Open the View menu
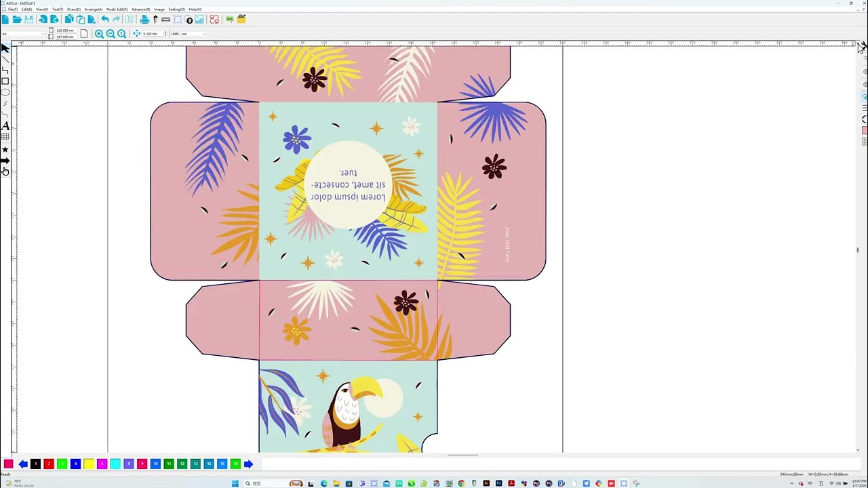The height and width of the screenshot is (488, 868). click(41, 9)
